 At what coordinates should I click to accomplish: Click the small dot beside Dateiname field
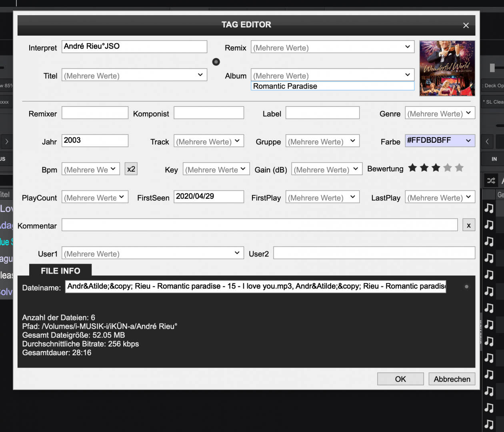click(x=466, y=287)
